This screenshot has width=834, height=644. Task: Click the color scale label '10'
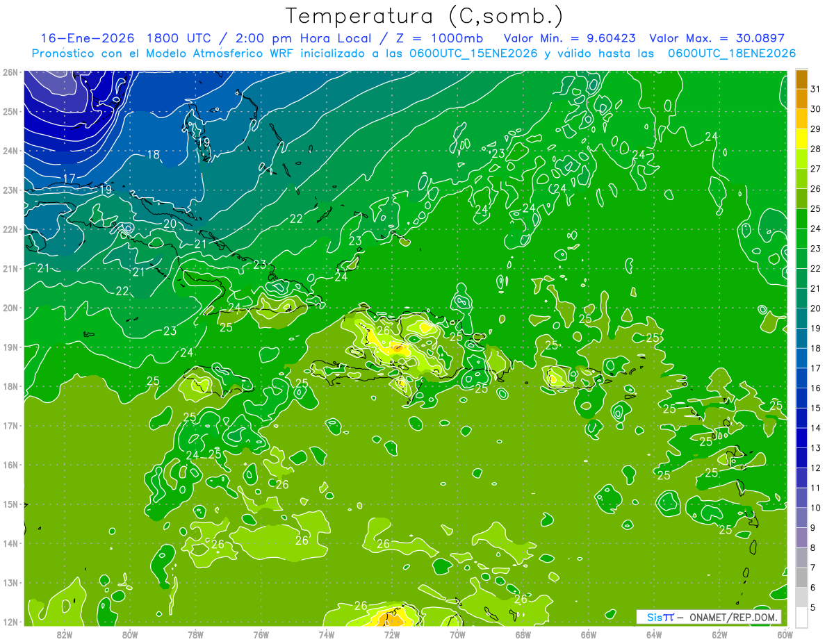point(815,508)
